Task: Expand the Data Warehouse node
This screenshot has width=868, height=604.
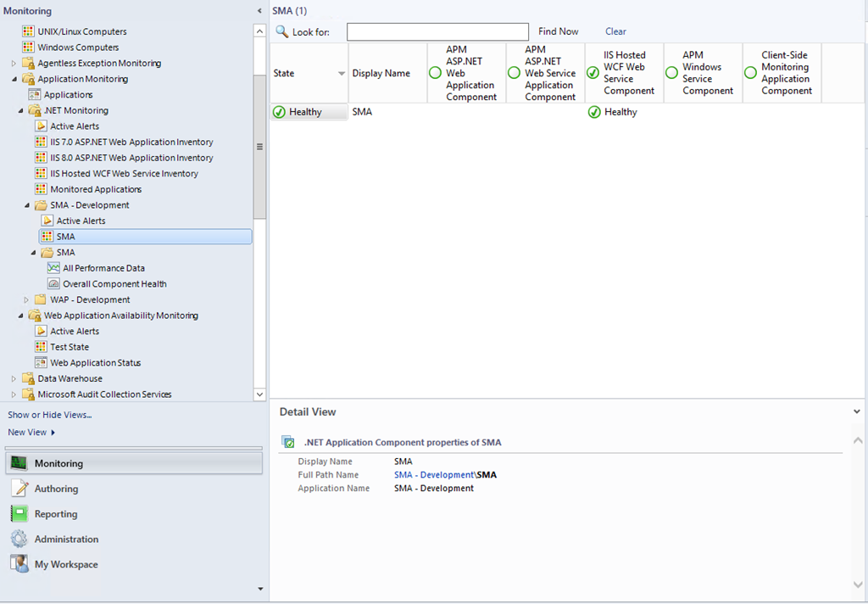Action: [x=14, y=379]
